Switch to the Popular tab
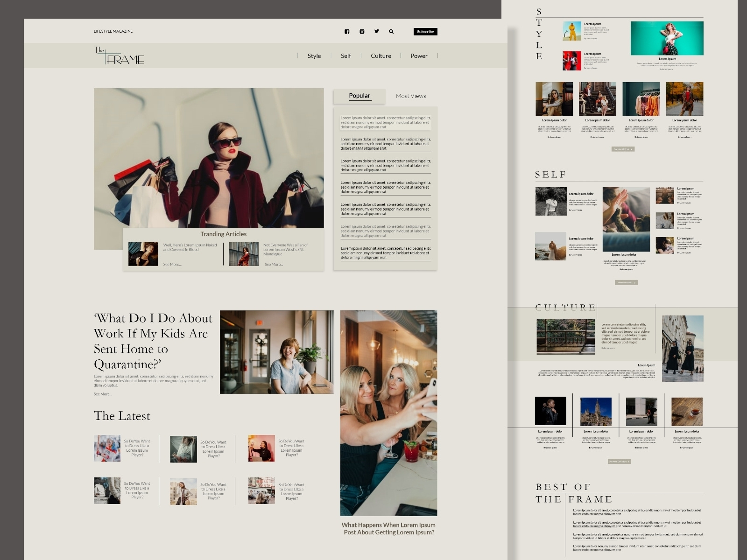747x560 pixels. tap(359, 96)
